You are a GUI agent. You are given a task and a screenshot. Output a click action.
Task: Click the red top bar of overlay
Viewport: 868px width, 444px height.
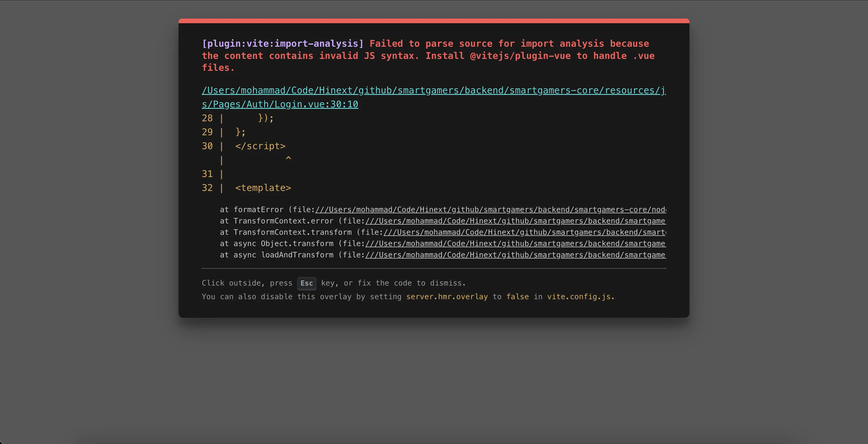[434, 21]
